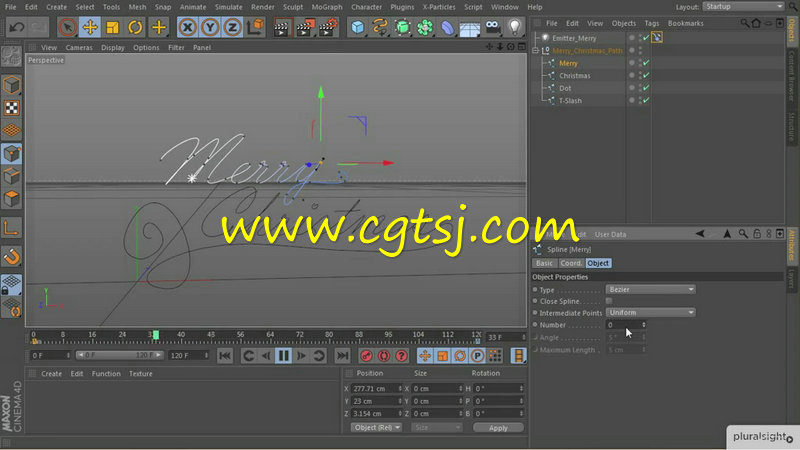
Task: Toggle visibility dot for Christmas spline
Action: (632, 76)
